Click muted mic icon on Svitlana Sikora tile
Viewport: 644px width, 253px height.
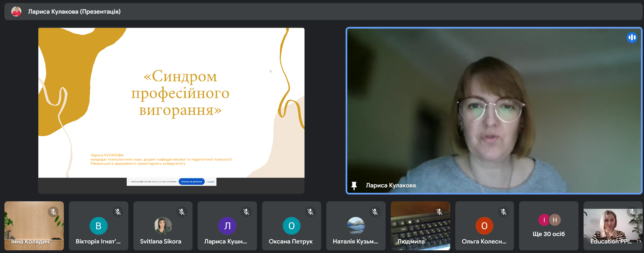[x=182, y=212]
